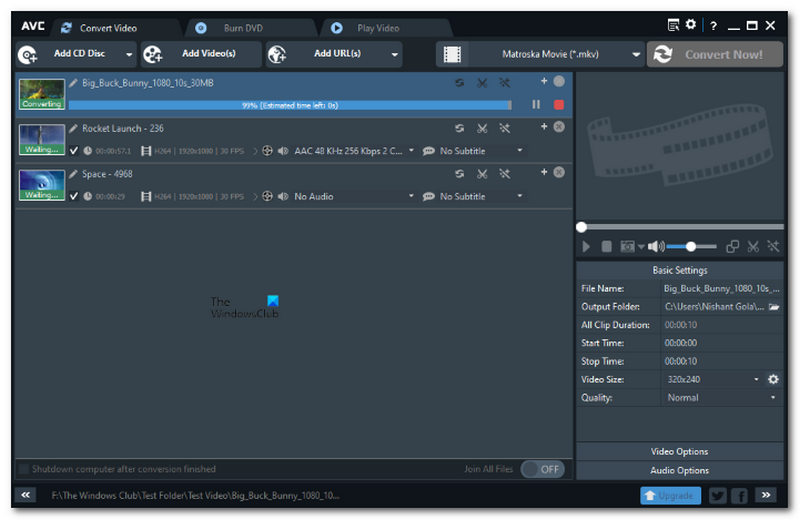Uncheck the Rocket Launch video checkbox

74,151
